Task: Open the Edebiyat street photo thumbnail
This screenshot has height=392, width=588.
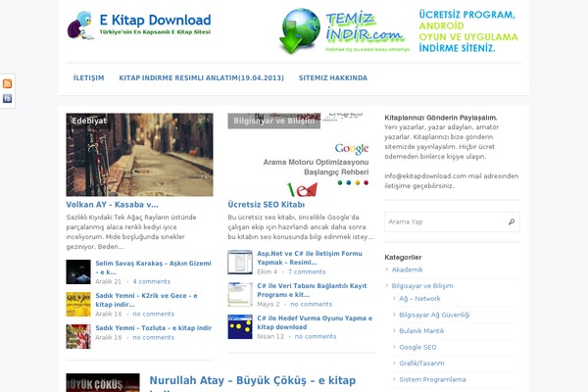Action: [139, 155]
